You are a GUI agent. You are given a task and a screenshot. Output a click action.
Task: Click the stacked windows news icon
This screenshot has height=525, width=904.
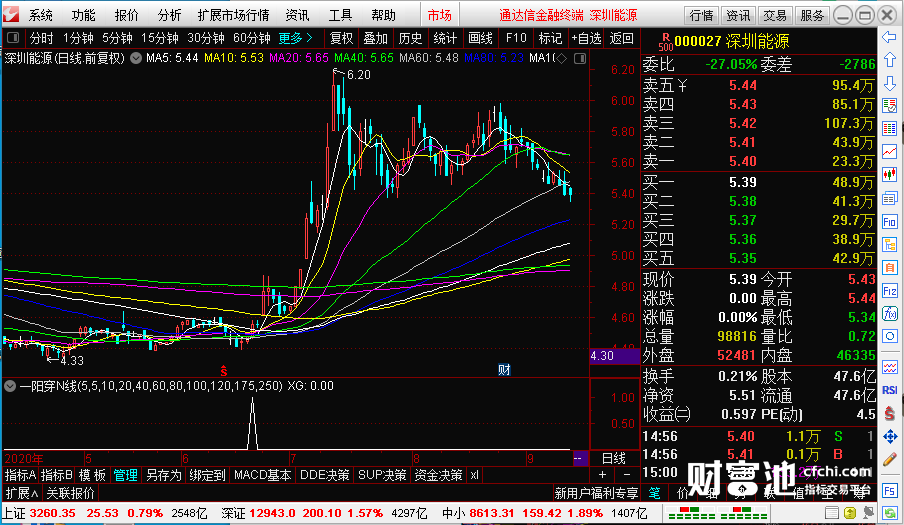890,198
